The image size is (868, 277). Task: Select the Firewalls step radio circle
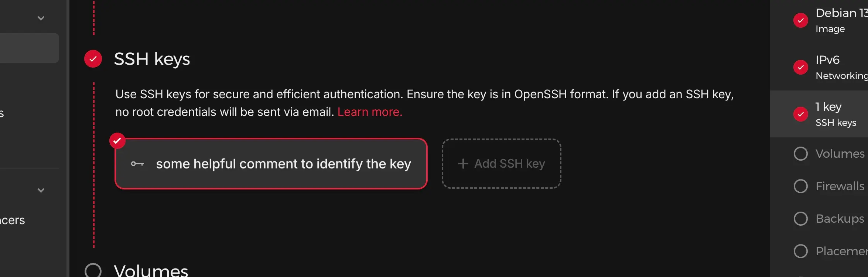pyautogui.click(x=801, y=186)
